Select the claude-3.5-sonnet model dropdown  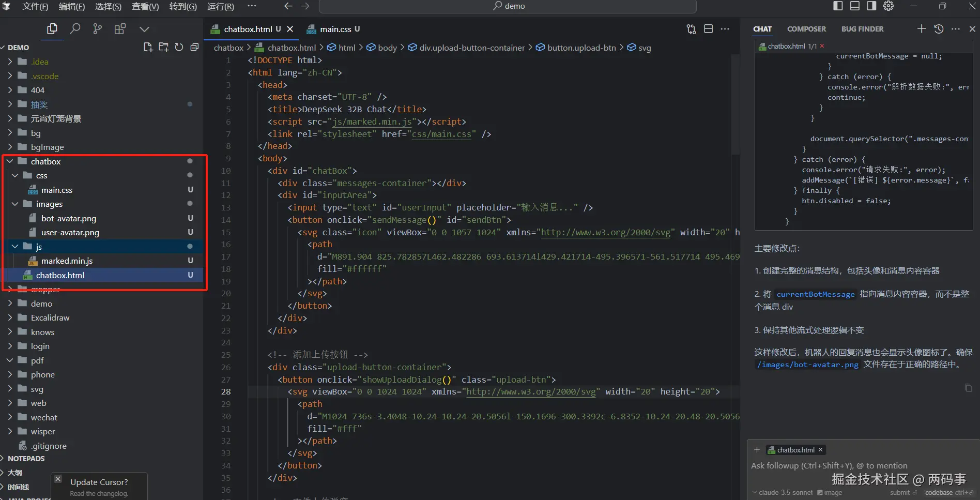point(782,492)
